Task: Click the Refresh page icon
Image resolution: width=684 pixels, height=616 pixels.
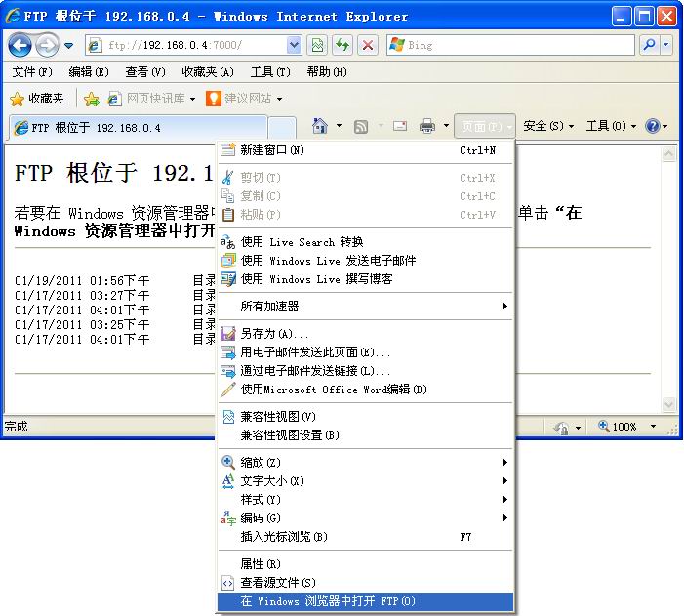Action: [342, 45]
